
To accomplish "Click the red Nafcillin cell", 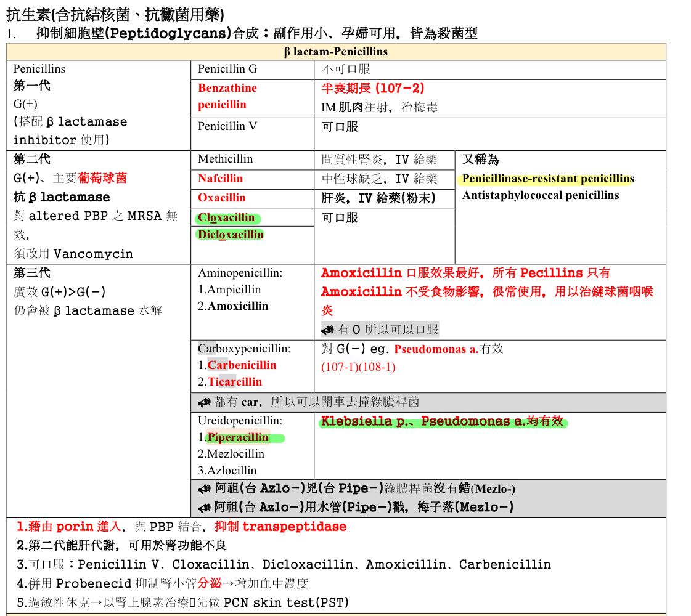I will (x=221, y=179).
